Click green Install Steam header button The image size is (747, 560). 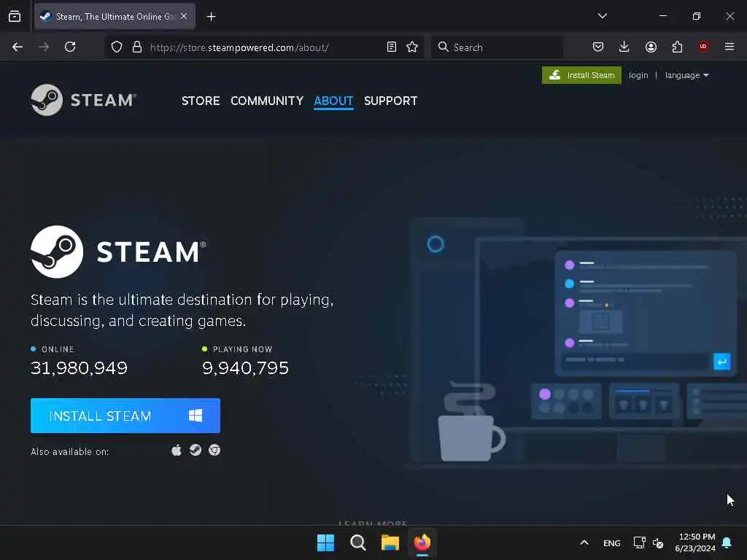coord(581,75)
